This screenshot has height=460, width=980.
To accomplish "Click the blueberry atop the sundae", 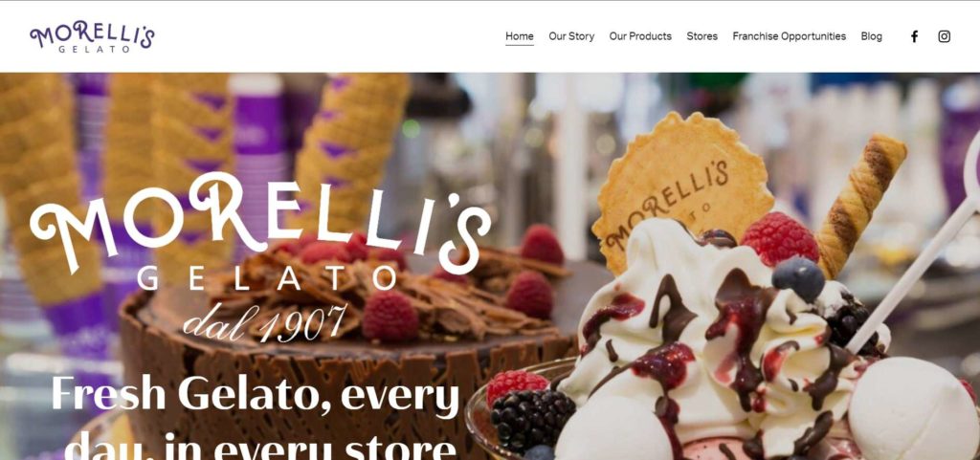I will (x=798, y=279).
